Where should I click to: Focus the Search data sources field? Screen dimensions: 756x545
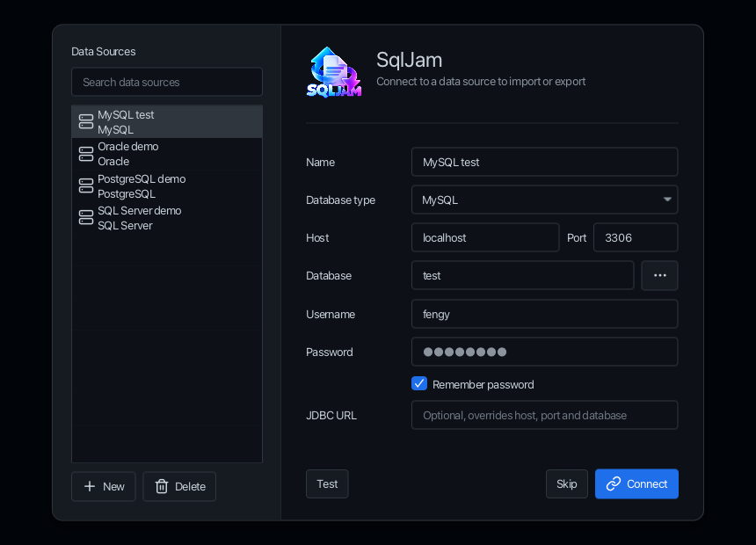point(167,82)
